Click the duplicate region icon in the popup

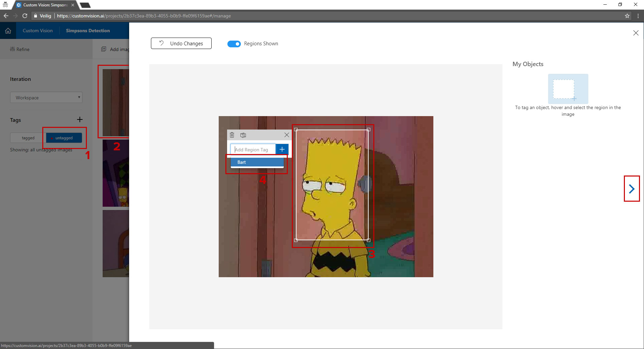point(243,135)
